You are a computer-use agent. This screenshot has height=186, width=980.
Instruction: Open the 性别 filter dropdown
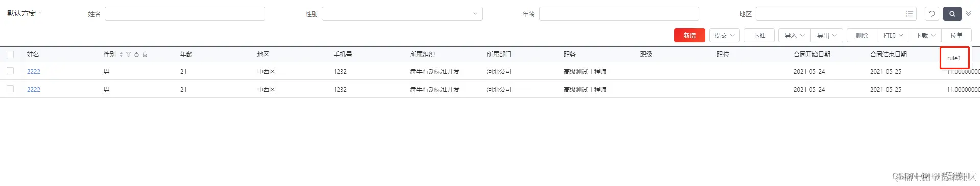(402, 14)
